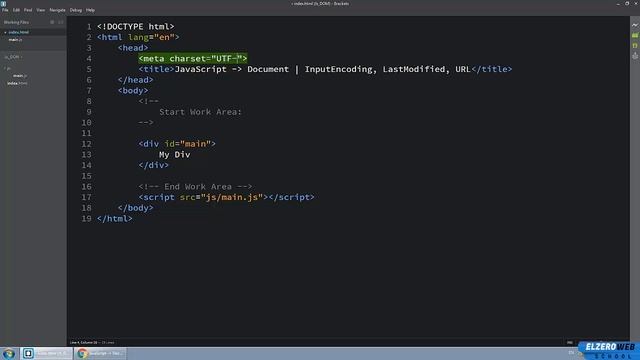640x360 pixels.
Task: Open the Help menu
Action: pyautogui.click(x=90, y=10)
